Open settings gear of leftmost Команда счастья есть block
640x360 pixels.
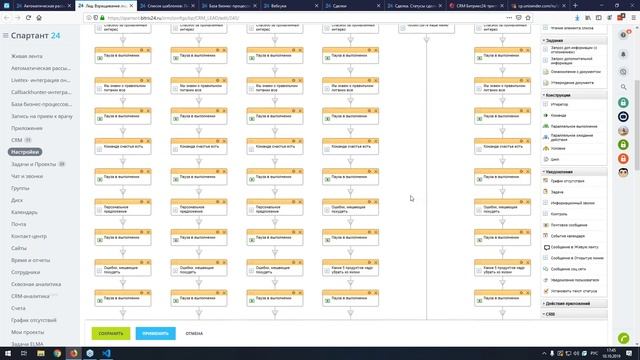click(142, 141)
